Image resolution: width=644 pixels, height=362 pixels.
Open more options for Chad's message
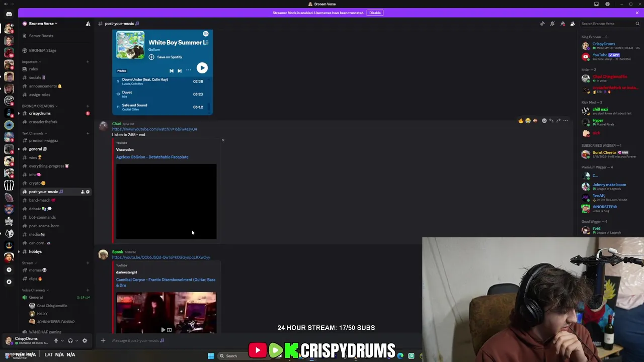(566, 121)
